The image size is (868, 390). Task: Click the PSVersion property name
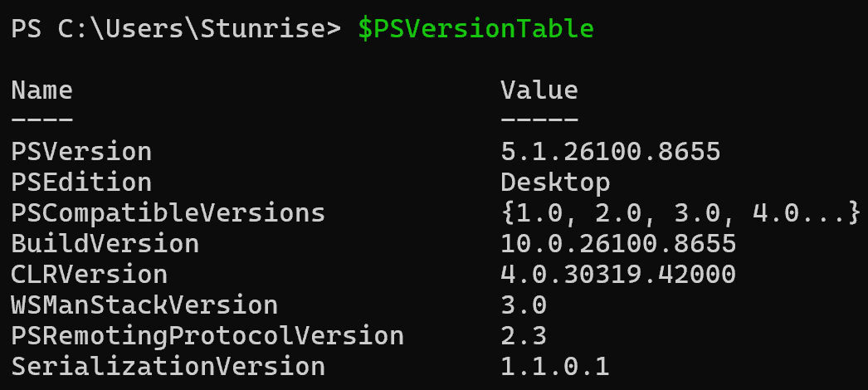tap(81, 152)
